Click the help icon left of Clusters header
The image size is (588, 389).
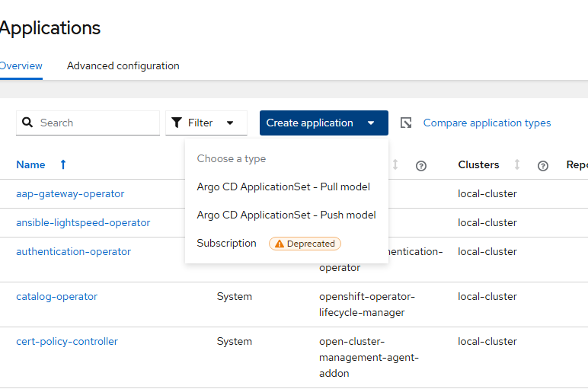(x=421, y=165)
